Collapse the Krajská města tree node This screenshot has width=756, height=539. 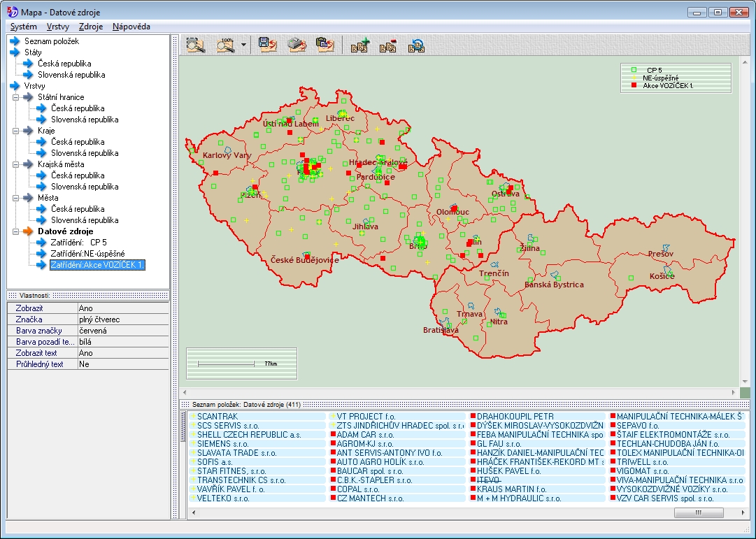(16, 164)
